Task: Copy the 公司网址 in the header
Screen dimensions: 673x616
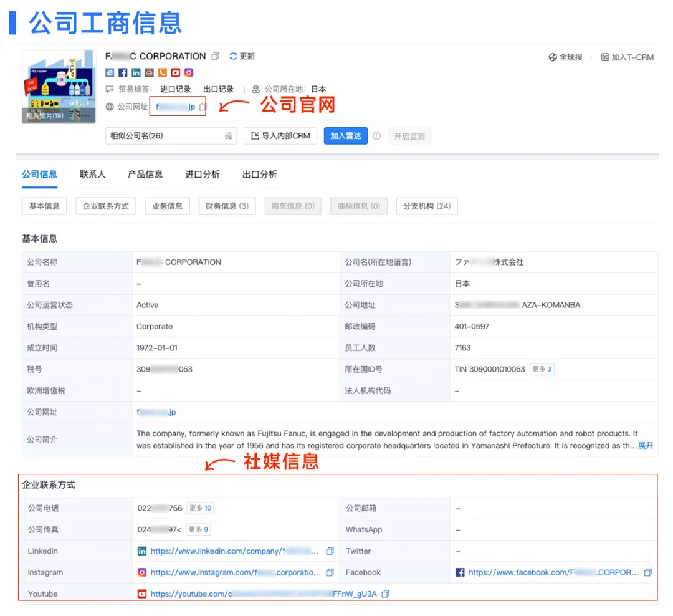Action: coord(203,107)
